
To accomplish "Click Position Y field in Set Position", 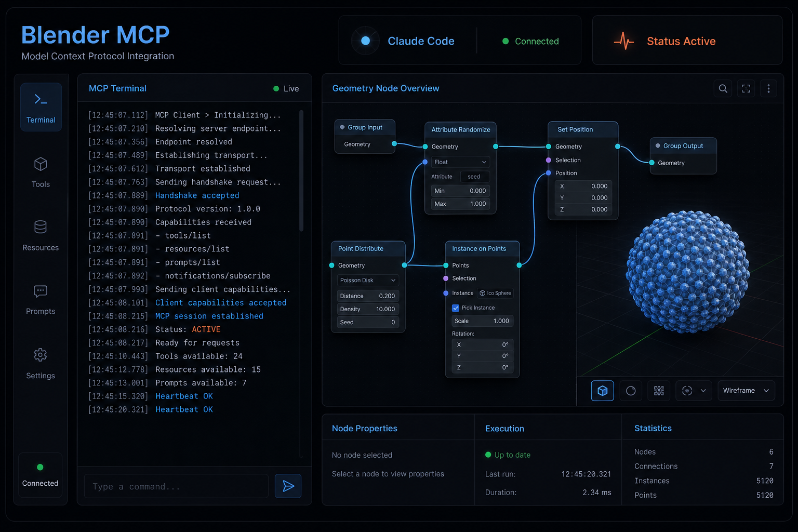I will tap(583, 198).
